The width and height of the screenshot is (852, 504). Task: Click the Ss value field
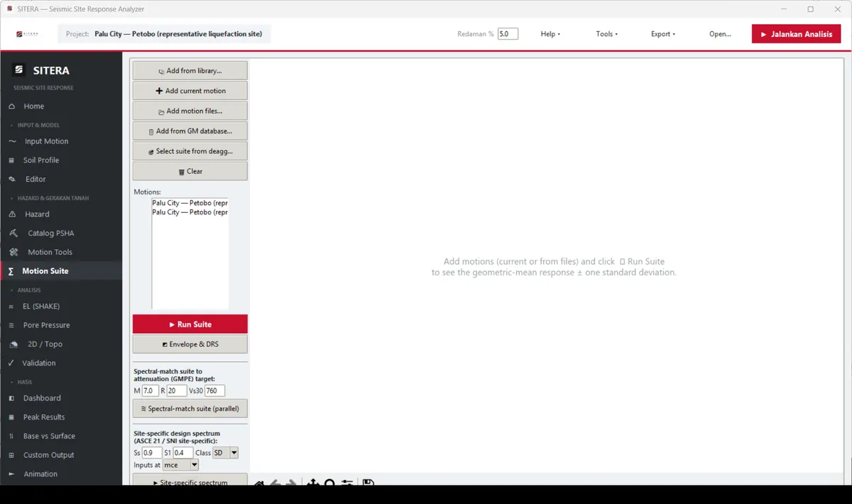(x=152, y=453)
